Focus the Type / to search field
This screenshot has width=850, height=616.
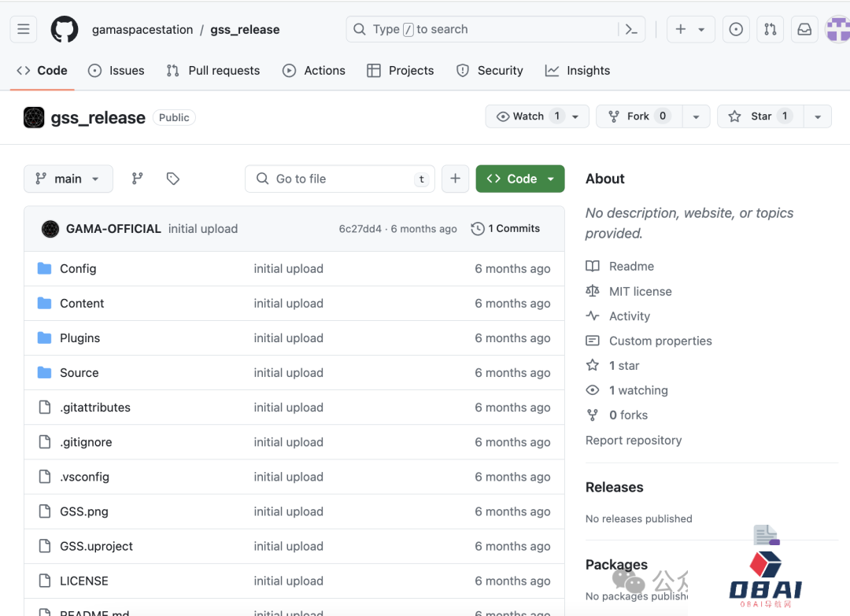point(496,29)
